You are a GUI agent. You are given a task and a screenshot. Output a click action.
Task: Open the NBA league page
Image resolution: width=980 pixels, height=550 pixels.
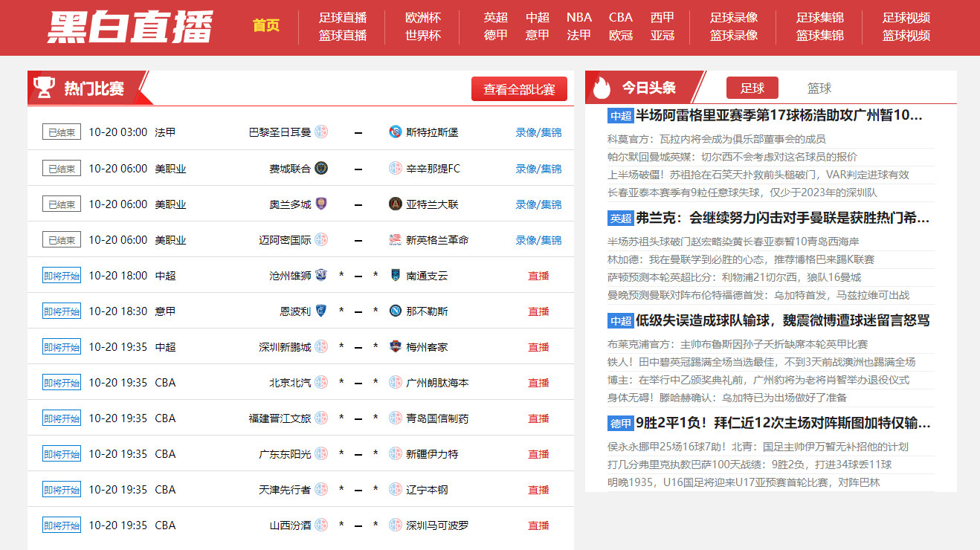point(579,17)
